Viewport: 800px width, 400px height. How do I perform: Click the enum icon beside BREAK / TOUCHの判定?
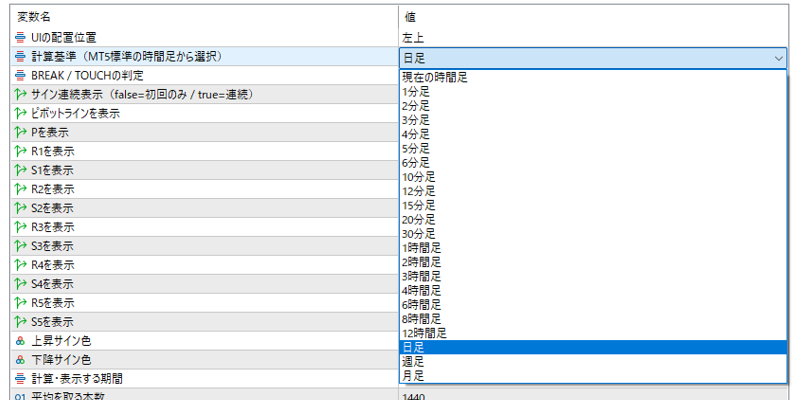pyautogui.click(x=20, y=76)
